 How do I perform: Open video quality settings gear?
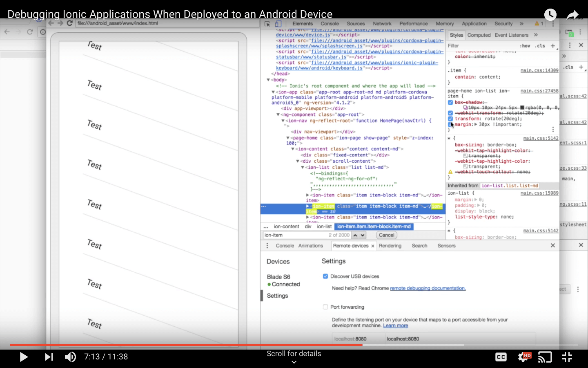point(524,357)
